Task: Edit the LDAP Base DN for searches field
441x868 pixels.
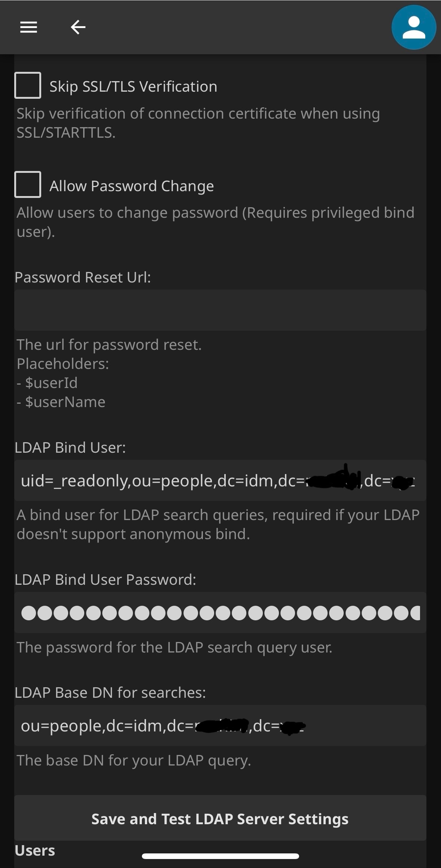Action: [220, 726]
